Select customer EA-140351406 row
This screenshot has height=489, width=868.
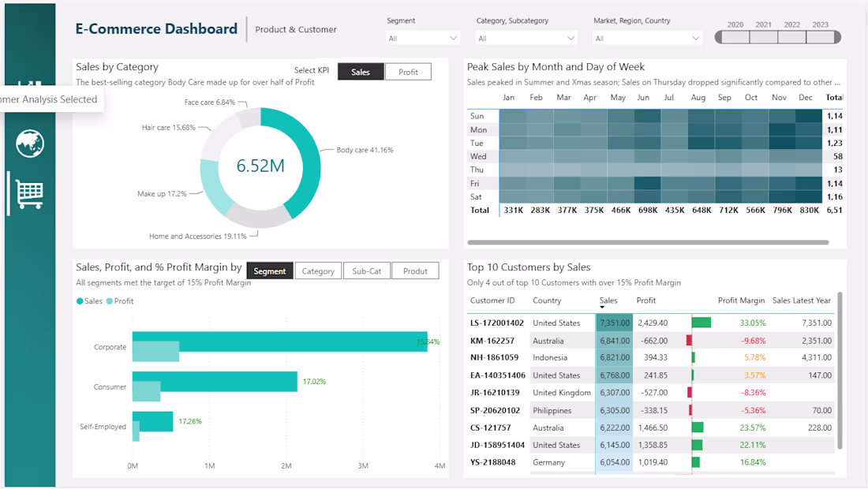click(x=651, y=375)
